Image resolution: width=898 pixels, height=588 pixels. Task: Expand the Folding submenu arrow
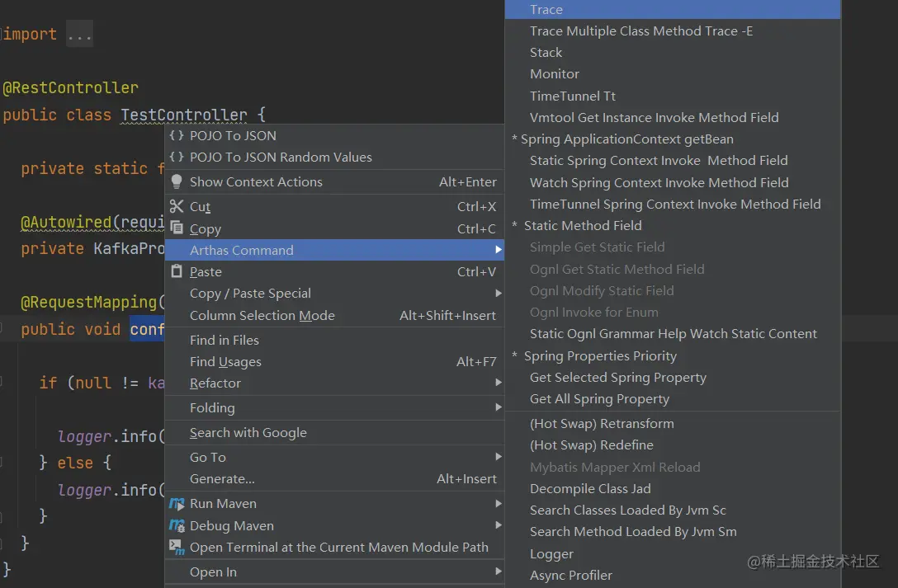click(x=499, y=407)
